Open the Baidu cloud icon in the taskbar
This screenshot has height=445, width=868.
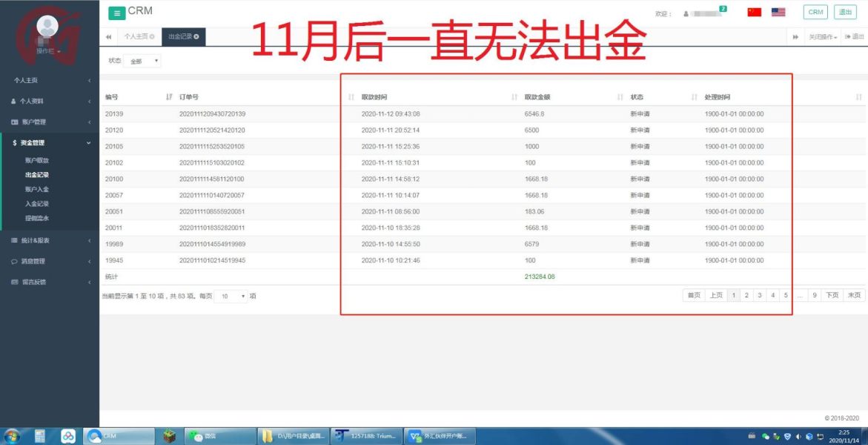click(68, 436)
